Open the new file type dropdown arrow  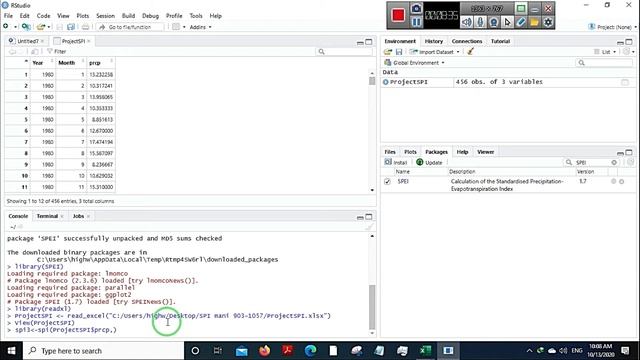coord(16,27)
